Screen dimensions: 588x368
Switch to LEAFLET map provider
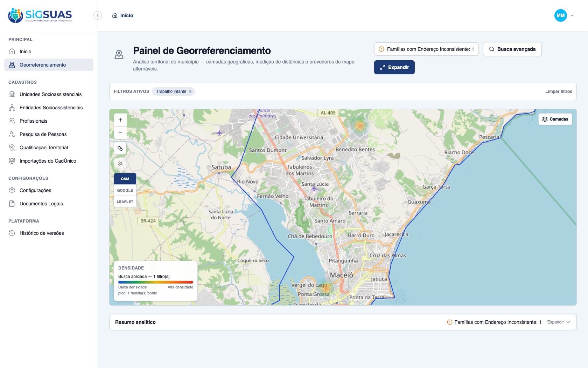(125, 202)
